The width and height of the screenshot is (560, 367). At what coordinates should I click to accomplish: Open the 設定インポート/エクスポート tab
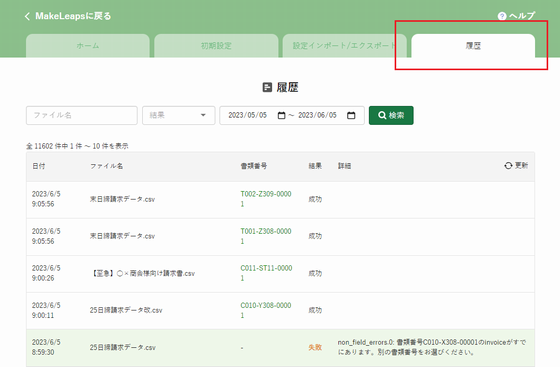click(345, 46)
